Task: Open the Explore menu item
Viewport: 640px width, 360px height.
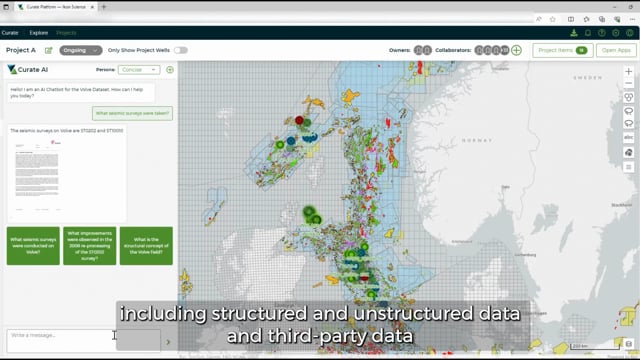Action: [38, 33]
